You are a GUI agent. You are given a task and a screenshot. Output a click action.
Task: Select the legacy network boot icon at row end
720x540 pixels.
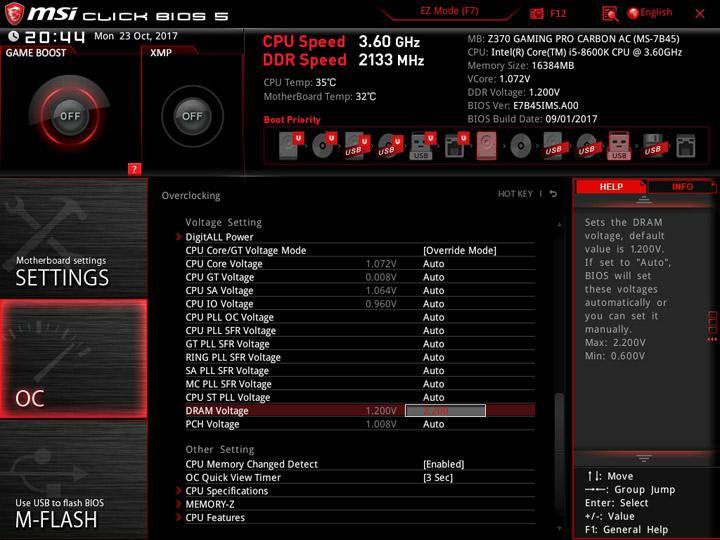click(686, 146)
